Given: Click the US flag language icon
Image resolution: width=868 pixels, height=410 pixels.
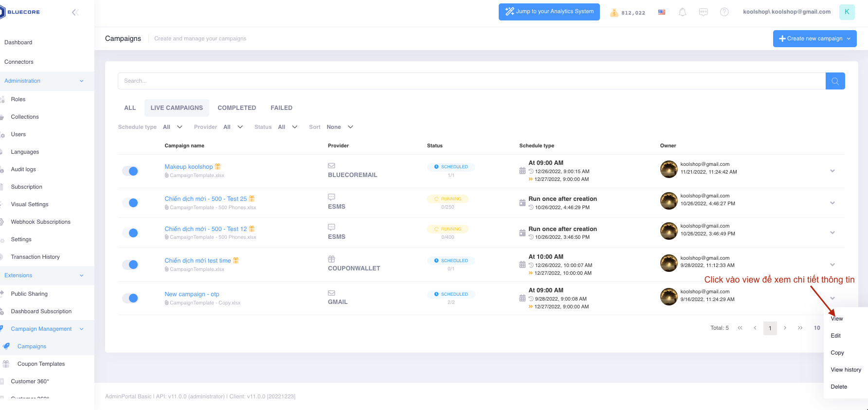Looking at the screenshot, I should [x=662, y=12].
